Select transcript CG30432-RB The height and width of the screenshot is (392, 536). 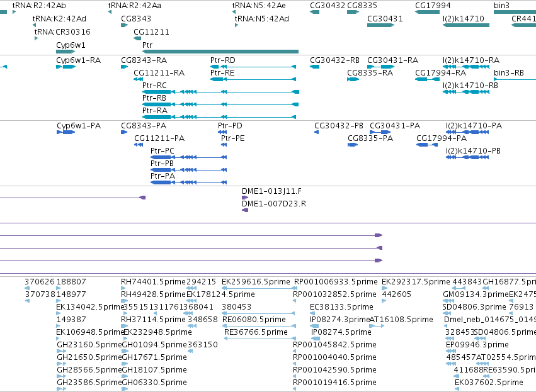pyautogui.click(x=314, y=67)
